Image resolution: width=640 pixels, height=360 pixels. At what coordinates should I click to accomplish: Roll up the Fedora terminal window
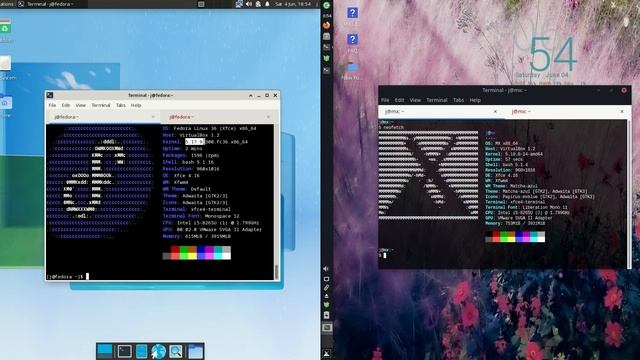tap(251, 95)
